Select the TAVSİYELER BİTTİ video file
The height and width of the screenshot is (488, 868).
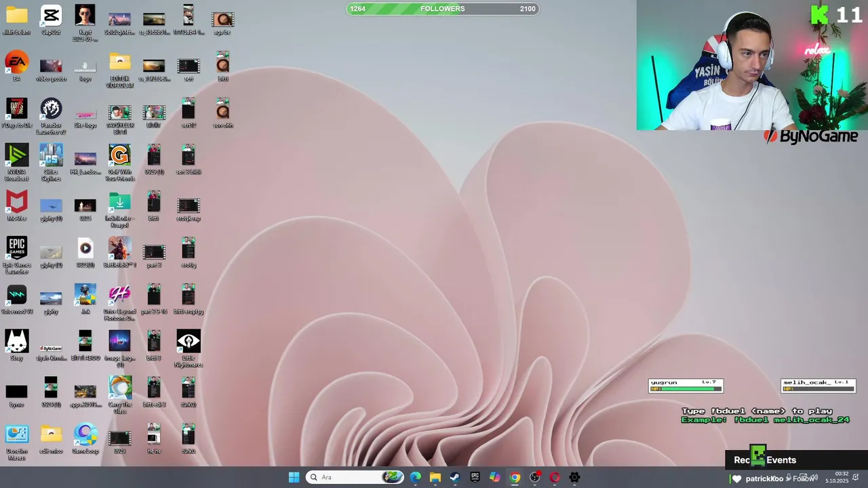pyautogui.click(x=119, y=119)
